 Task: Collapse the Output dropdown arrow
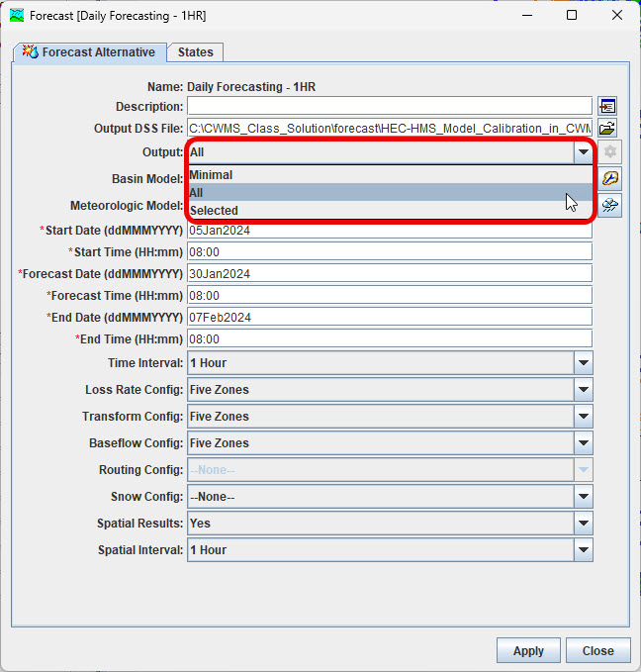583,152
